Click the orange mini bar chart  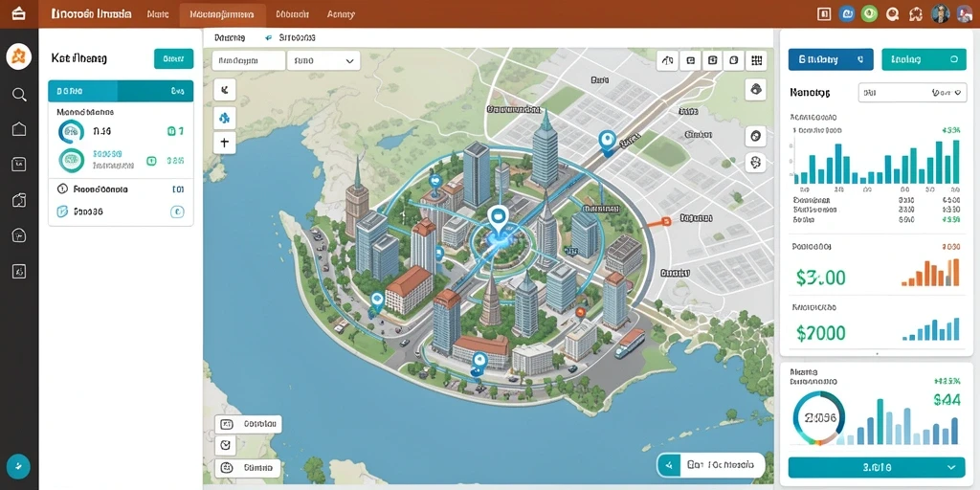(x=930, y=273)
